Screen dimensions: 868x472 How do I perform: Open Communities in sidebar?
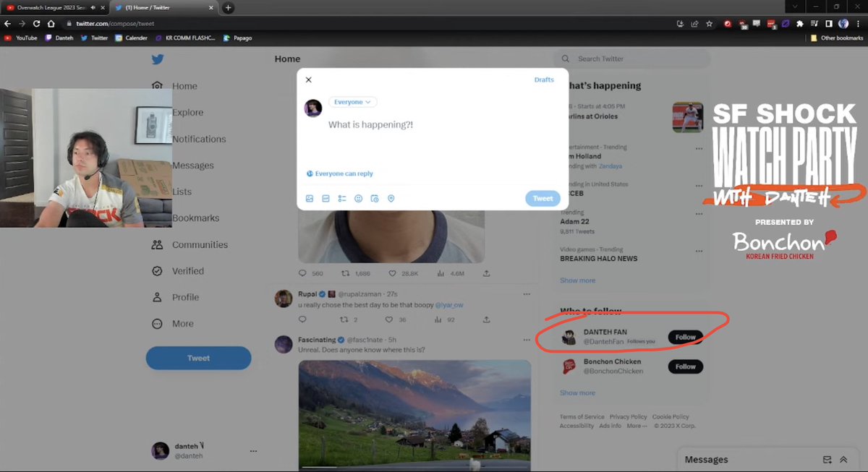coord(190,245)
